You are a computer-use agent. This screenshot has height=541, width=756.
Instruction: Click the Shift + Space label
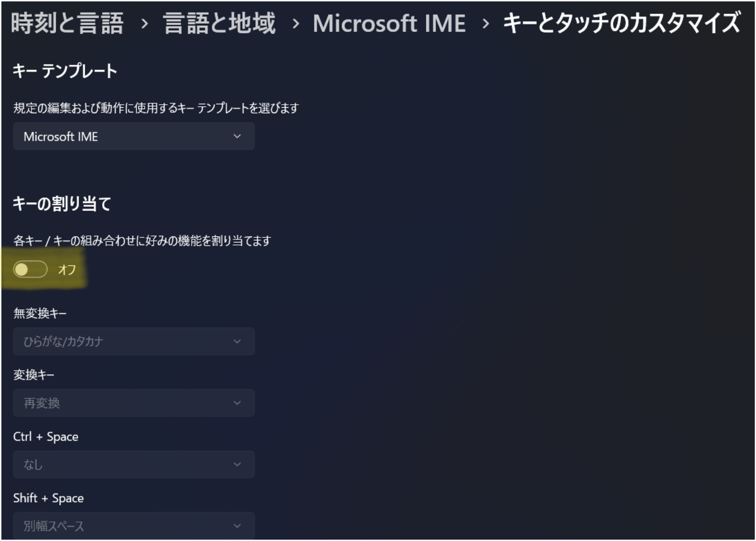coord(49,498)
